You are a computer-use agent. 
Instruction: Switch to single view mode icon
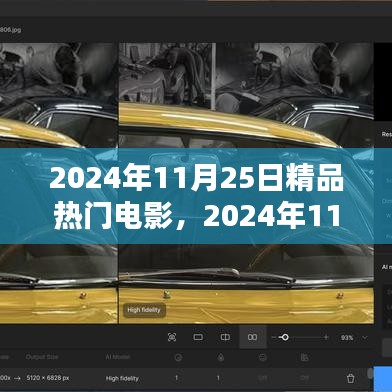(x=198, y=337)
